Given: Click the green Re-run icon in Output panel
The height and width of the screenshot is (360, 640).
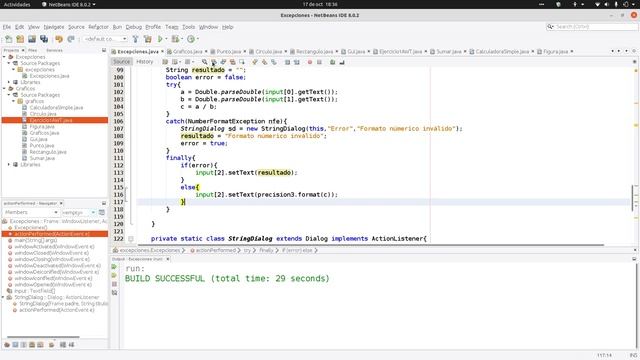Looking at the screenshot, I should (114, 267).
